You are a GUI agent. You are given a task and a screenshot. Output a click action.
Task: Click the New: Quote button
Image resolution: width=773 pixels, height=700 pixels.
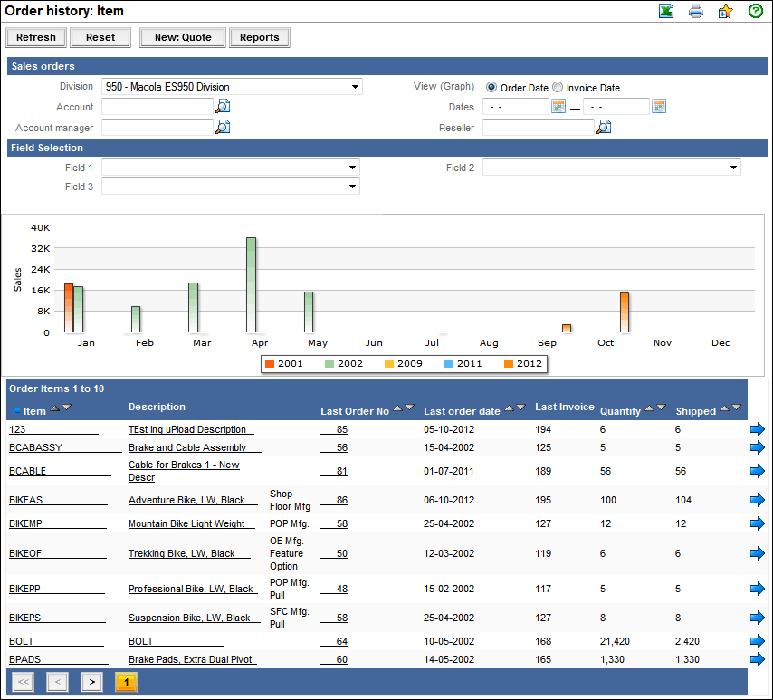tap(183, 37)
